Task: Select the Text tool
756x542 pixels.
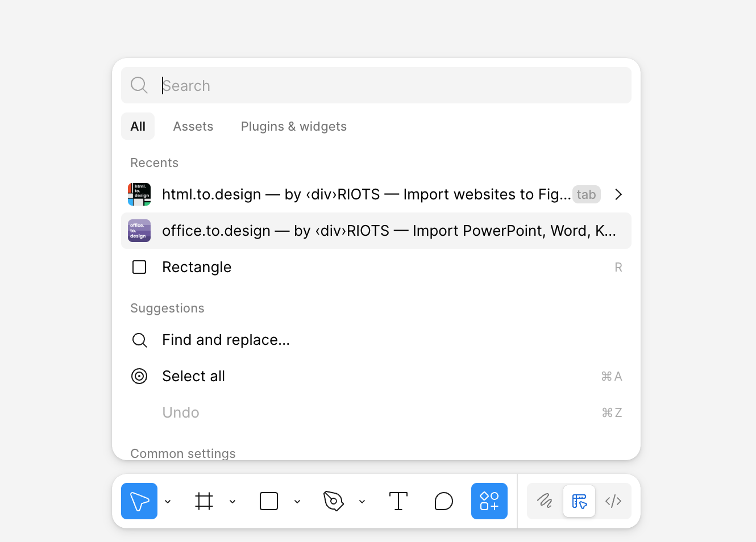Action: coord(398,501)
